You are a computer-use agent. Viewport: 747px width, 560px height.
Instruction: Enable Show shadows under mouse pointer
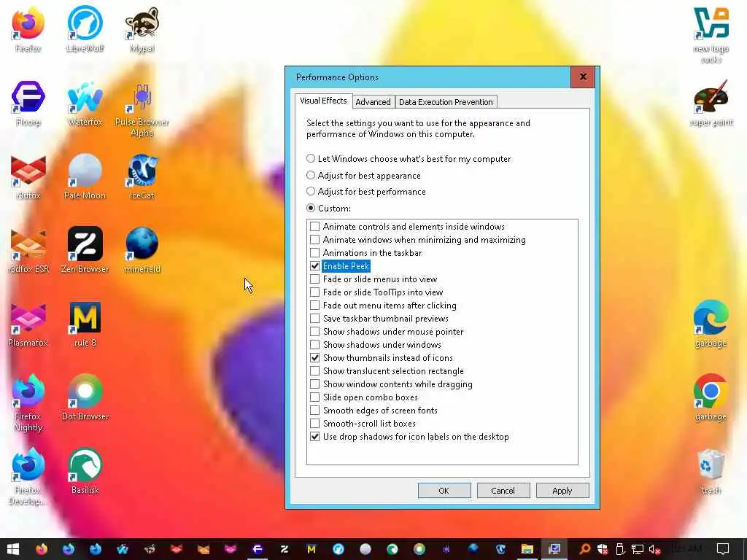click(x=315, y=332)
